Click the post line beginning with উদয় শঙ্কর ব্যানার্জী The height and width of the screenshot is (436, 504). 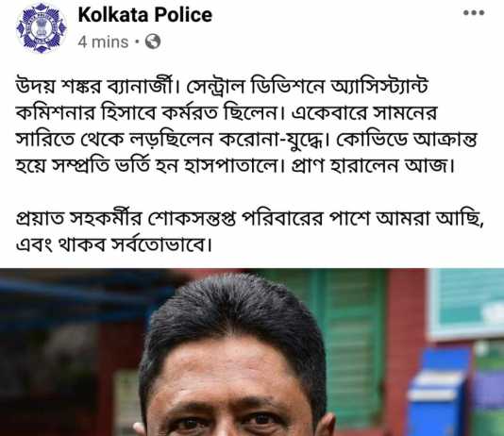pos(222,87)
